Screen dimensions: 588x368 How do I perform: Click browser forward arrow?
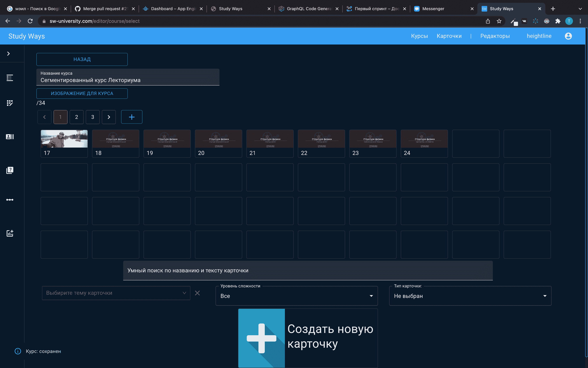coord(19,21)
